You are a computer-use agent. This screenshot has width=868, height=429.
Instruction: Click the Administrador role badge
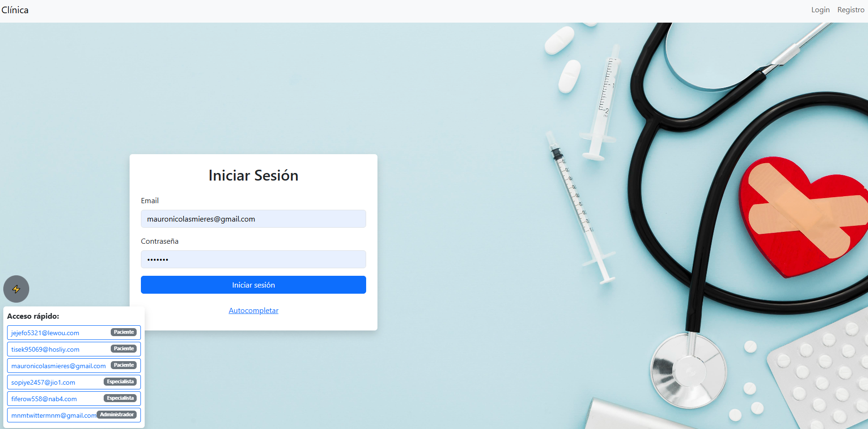click(x=117, y=414)
